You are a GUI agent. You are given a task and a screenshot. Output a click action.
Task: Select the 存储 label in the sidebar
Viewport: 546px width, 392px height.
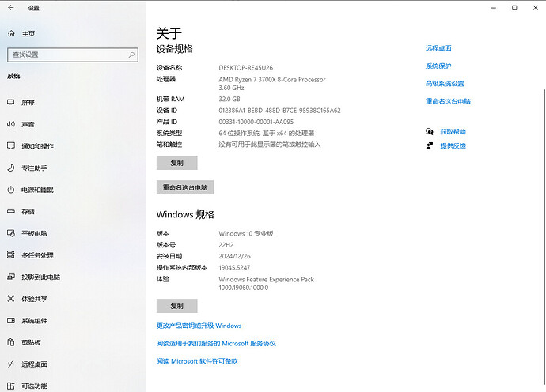click(x=28, y=212)
